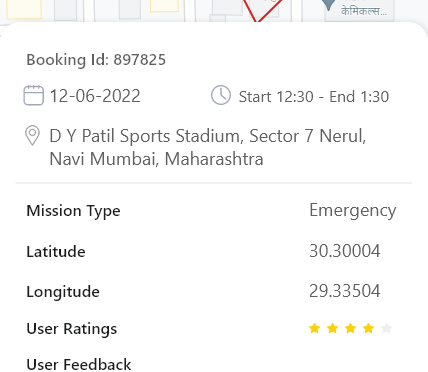Click the Booking Id 897825 text
Screen dimensions: 428x372
click(96, 60)
